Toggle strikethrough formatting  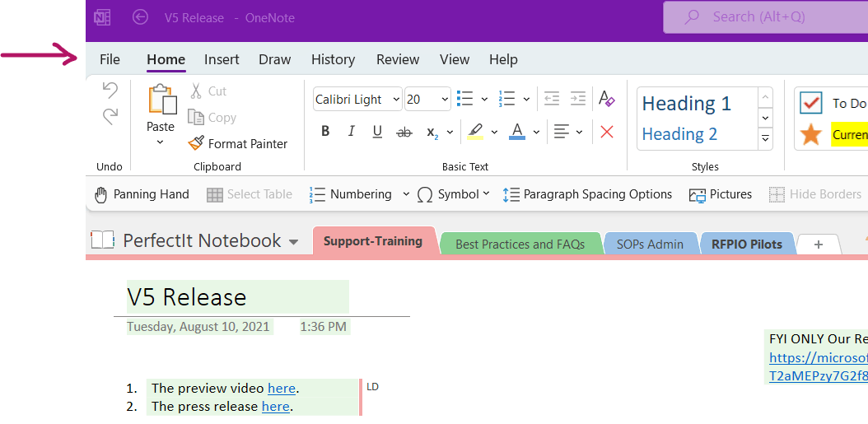pyautogui.click(x=404, y=132)
